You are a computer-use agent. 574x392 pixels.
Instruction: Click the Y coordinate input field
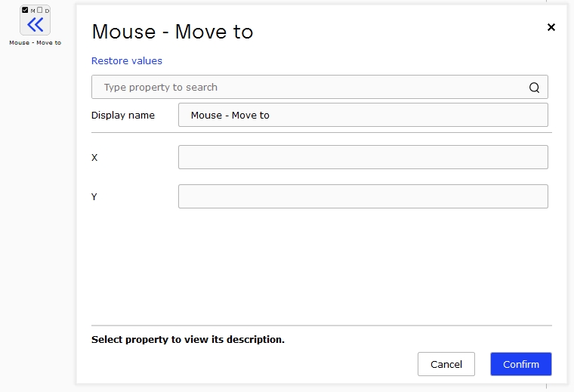[x=363, y=196]
